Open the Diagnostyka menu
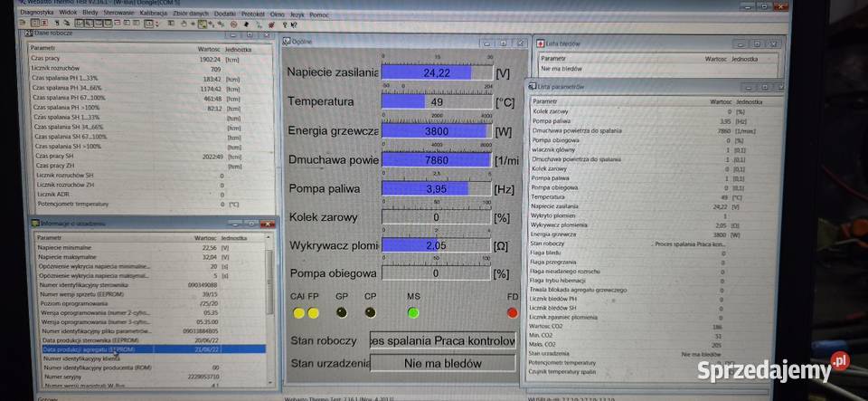The height and width of the screenshot is (401, 868). pos(36,13)
